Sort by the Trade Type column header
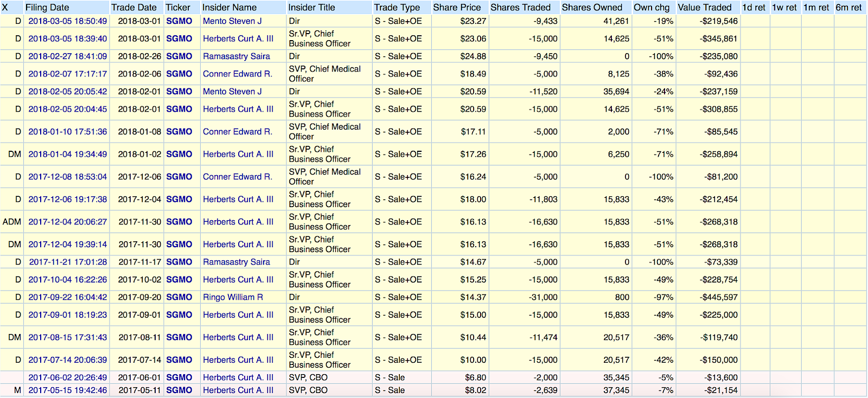Viewport: 868px width, 398px height. pos(397,8)
